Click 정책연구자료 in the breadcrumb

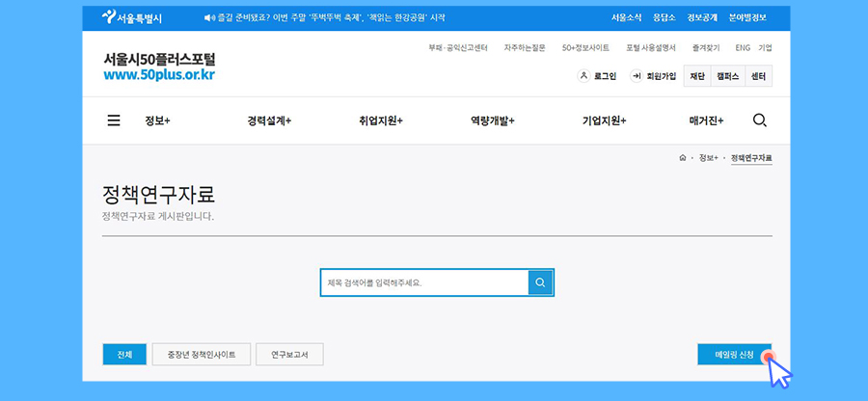(x=751, y=158)
